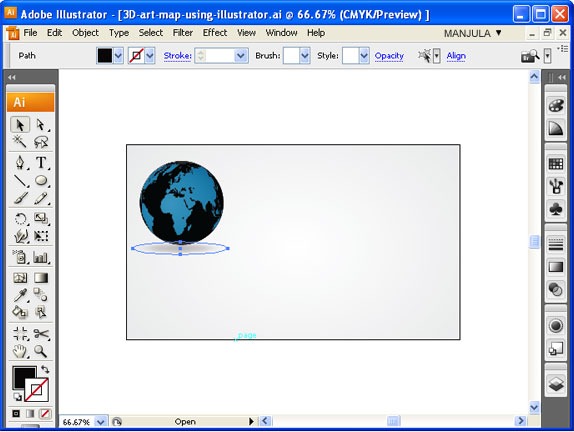The width and height of the screenshot is (574, 432).
Task: Select the Eyedropper tool
Action: click(x=20, y=295)
